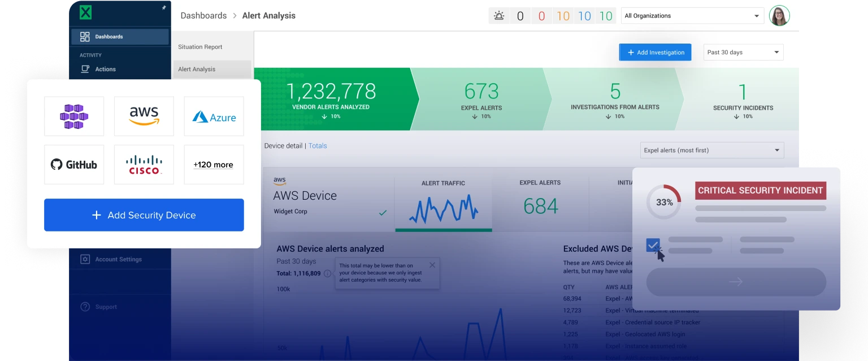Click 'AWS Device alerts analyzed' heading

[x=330, y=248]
